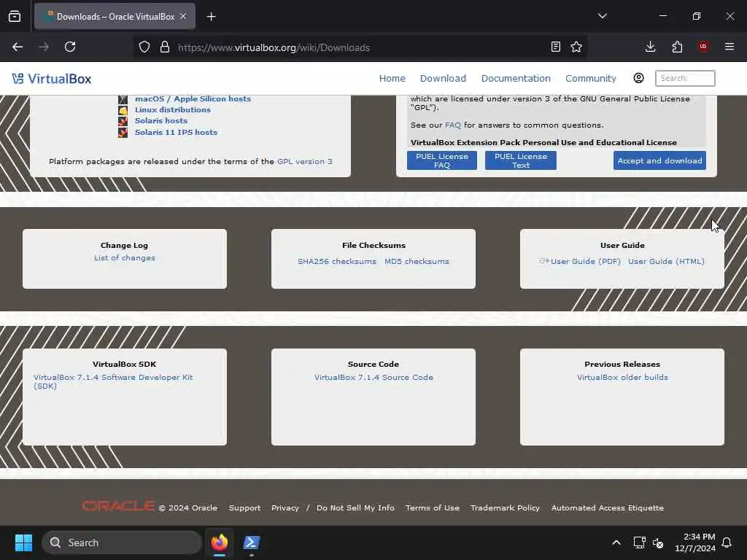Open the taskbar clock showing 2:34 PM

tap(694, 542)
